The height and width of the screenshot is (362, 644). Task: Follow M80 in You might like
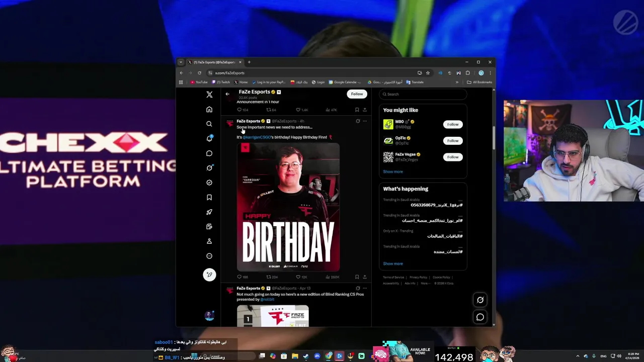(453, 124)
